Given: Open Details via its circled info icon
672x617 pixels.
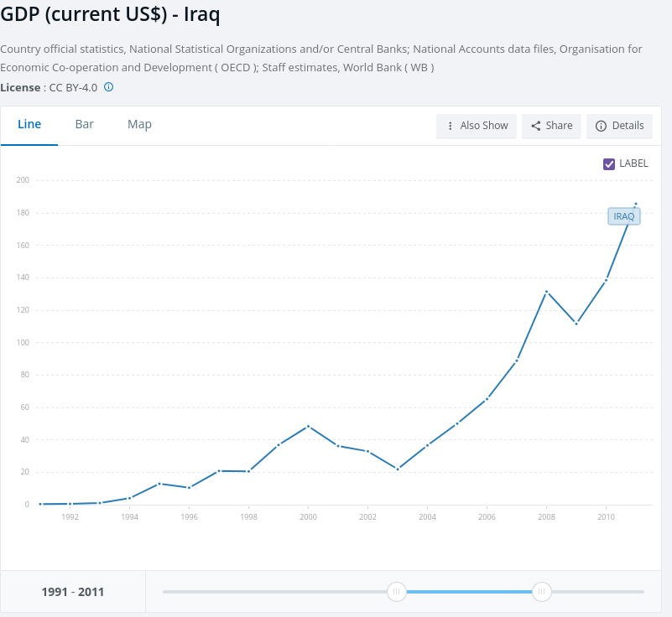Looking at the screenshot, I should pyautogui.click(x=601, y=126).
